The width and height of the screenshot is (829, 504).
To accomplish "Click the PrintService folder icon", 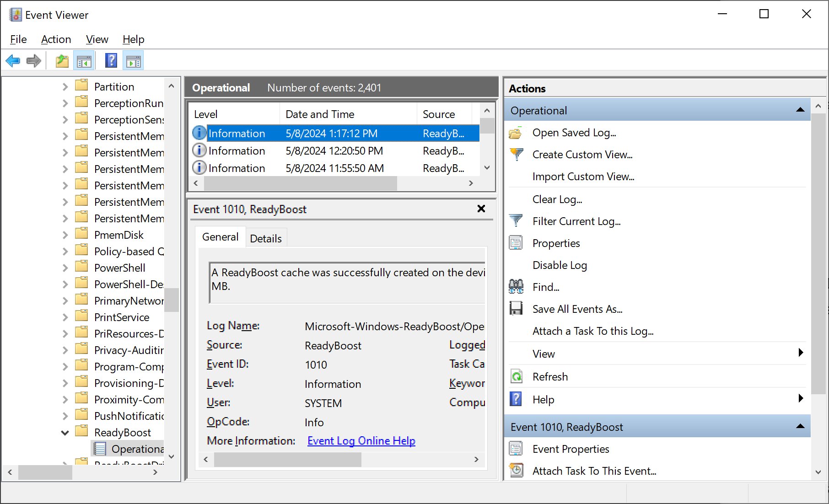I will point(82,316).
